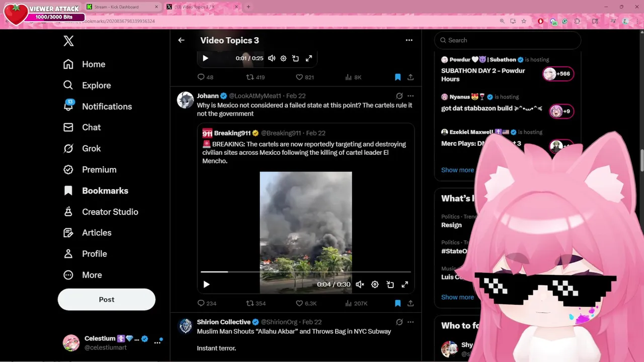Share the 207K views post
Viewport: 644px width, 362px height.
click(x=411, y=303)
